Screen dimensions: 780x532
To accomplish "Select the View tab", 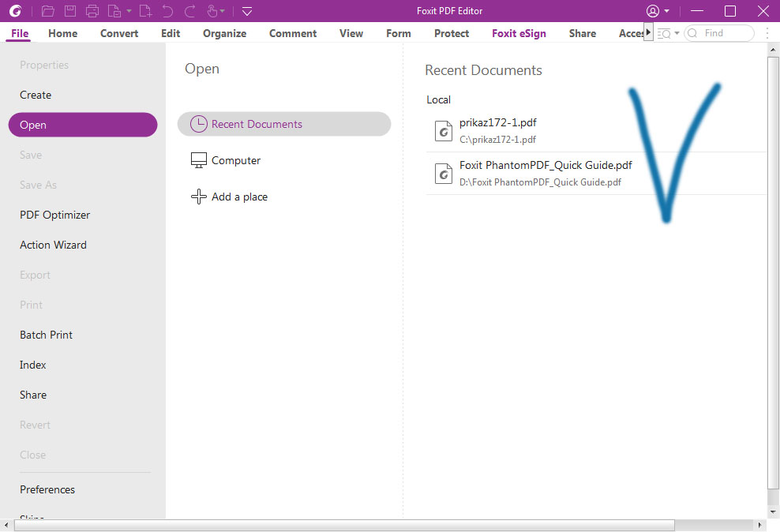I will click(x=351, y=33).
